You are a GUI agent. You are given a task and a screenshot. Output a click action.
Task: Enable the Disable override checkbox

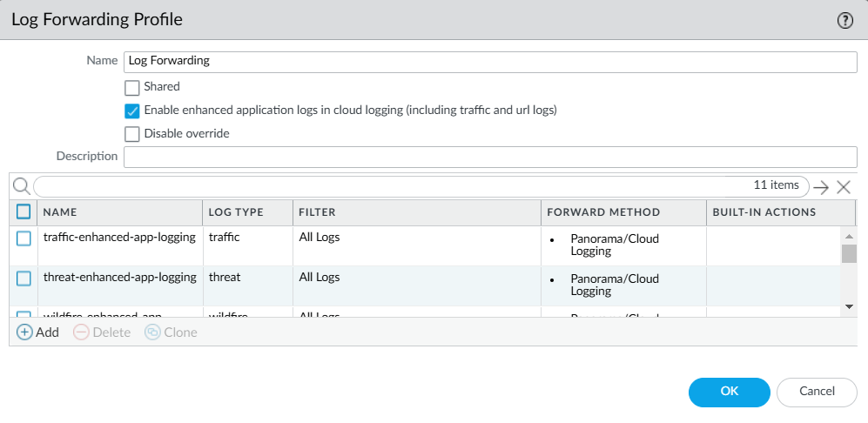pyautogui.click(x=132, y=134)
